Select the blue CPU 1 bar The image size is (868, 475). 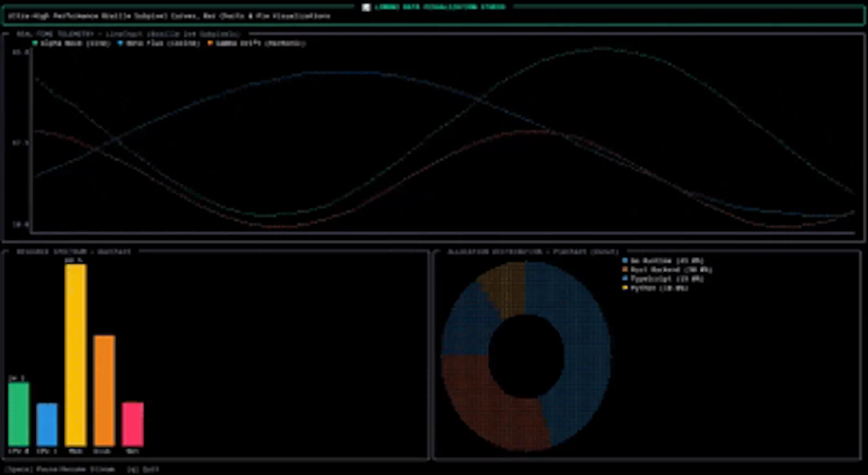tap(47, 425)
